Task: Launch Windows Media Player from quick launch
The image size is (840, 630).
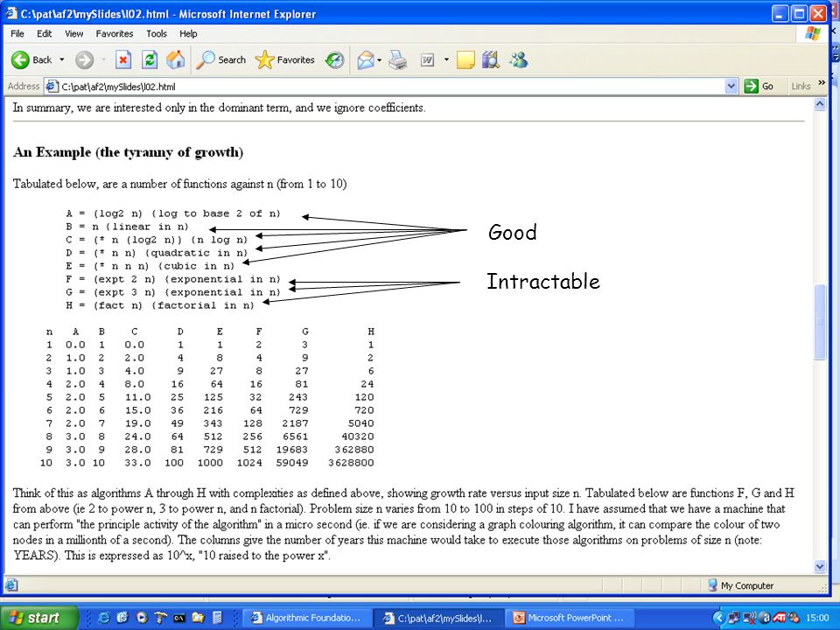Action: click(x=142, y=618)
